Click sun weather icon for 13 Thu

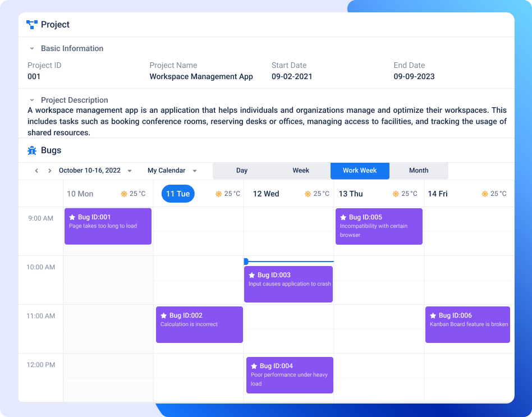396,194
